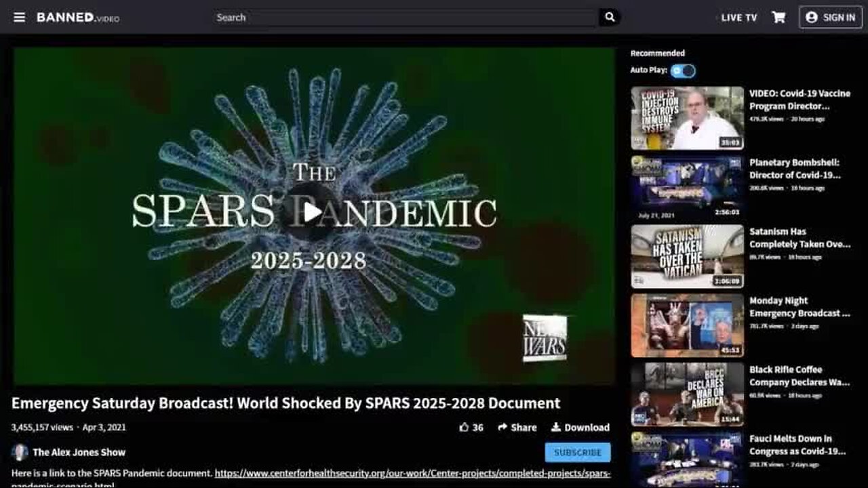Click the 'Recommended' heading text

657,53
